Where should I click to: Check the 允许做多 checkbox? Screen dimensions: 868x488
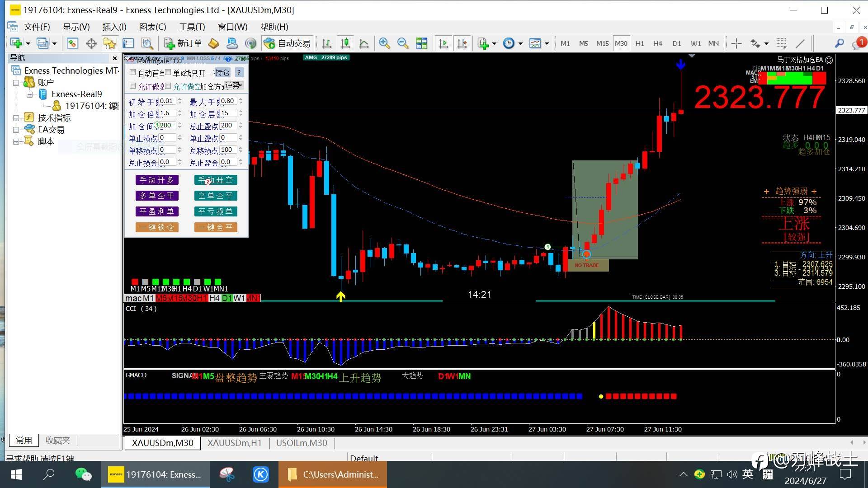click(x=132, y=86)
